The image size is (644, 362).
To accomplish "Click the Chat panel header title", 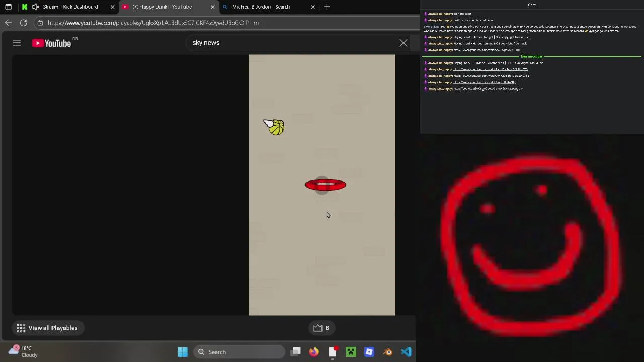I will point(532,5).
